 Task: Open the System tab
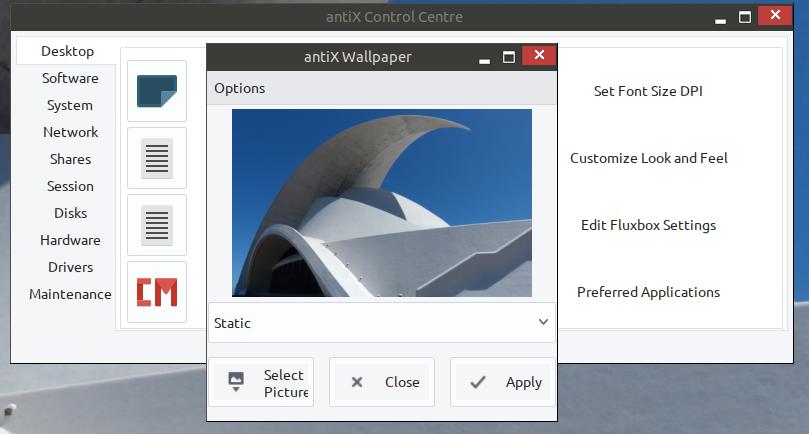(x=70, y=105)
